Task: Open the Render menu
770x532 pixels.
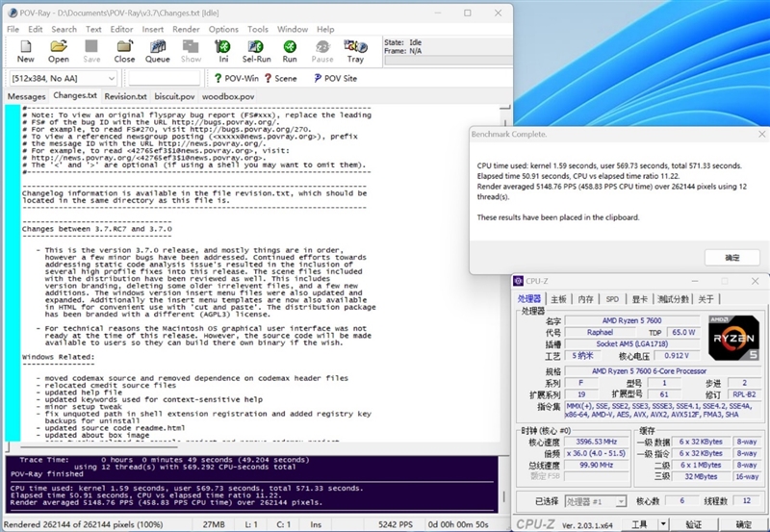Action: (187, 30)
